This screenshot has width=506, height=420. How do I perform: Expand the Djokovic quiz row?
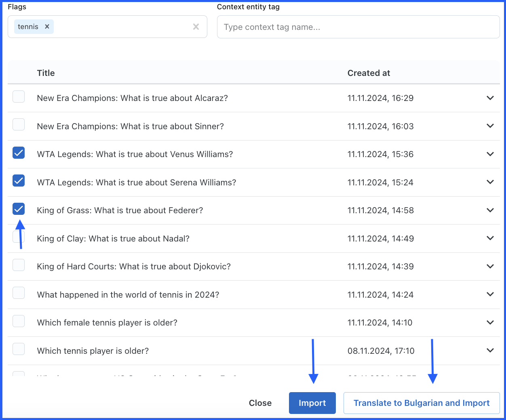490,266
